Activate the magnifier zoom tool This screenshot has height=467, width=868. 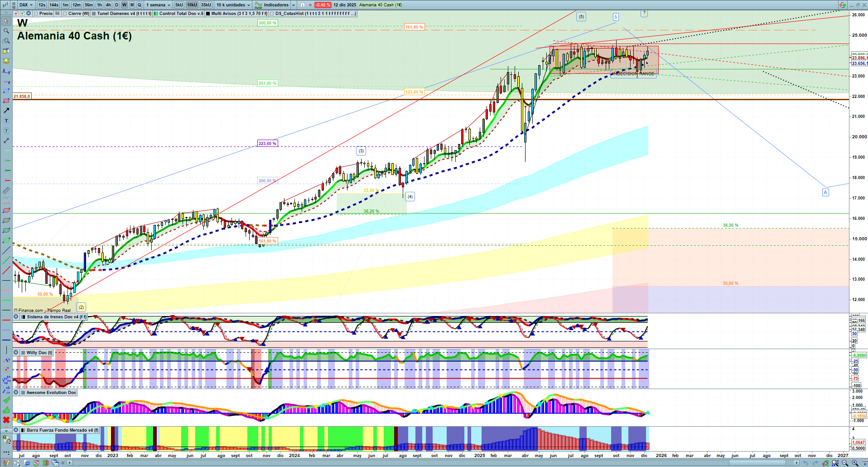click(6, 31)
